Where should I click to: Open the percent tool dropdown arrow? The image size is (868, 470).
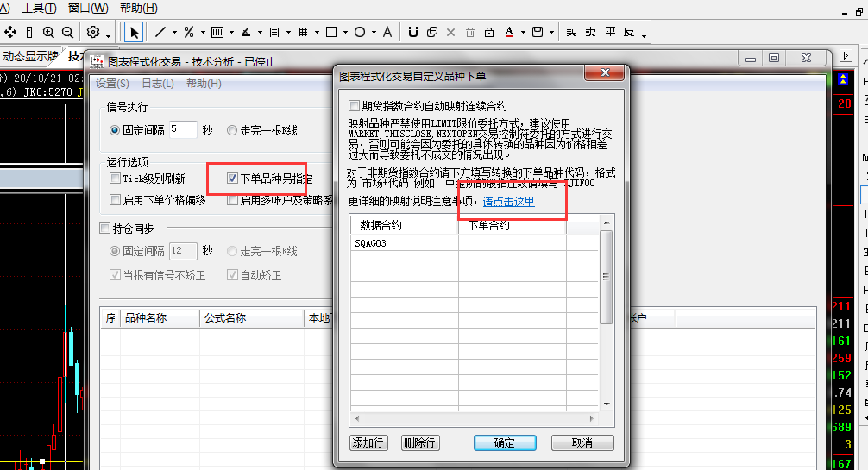coord(203,33)
